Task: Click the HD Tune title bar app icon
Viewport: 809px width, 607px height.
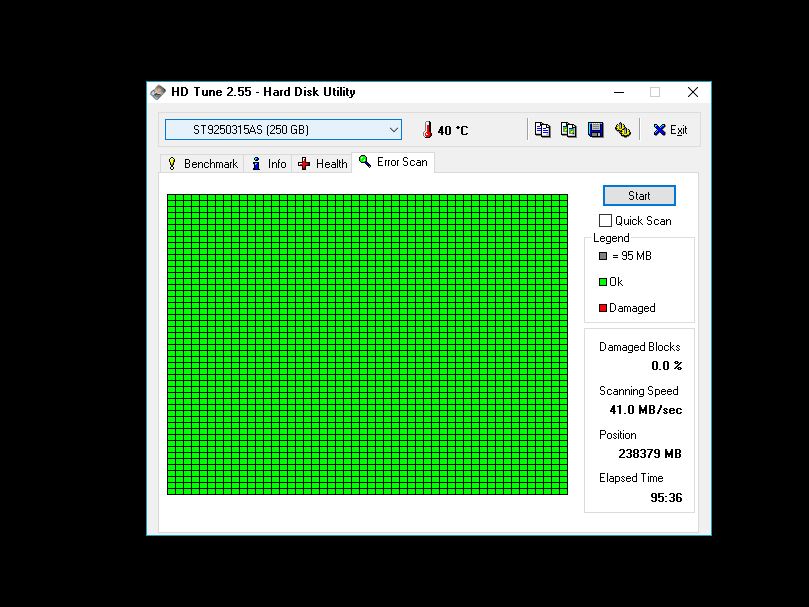Action: pos(158,92)
